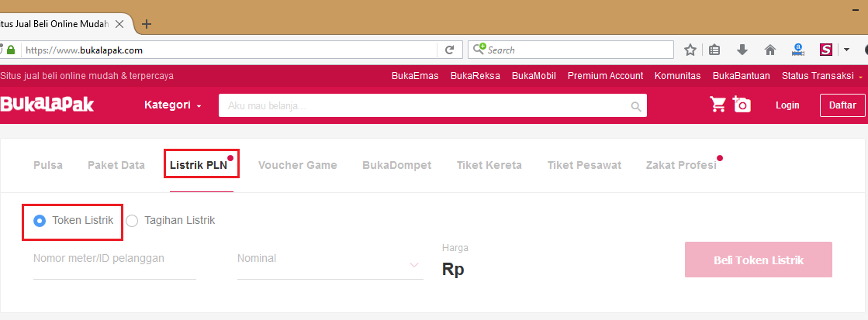868x320 pixels.
Task: Open the BukaEmas link
Action: point(415,76)
